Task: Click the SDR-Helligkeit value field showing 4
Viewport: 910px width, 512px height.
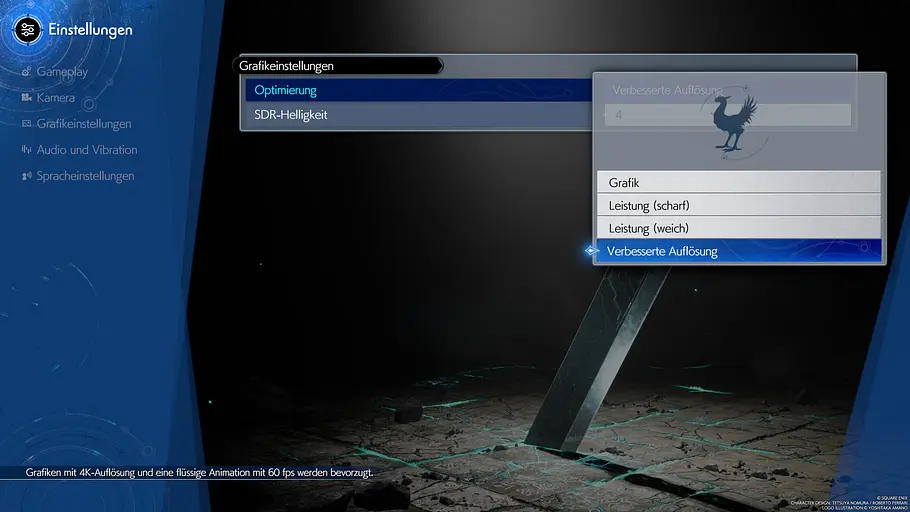Action: point(728,115)
